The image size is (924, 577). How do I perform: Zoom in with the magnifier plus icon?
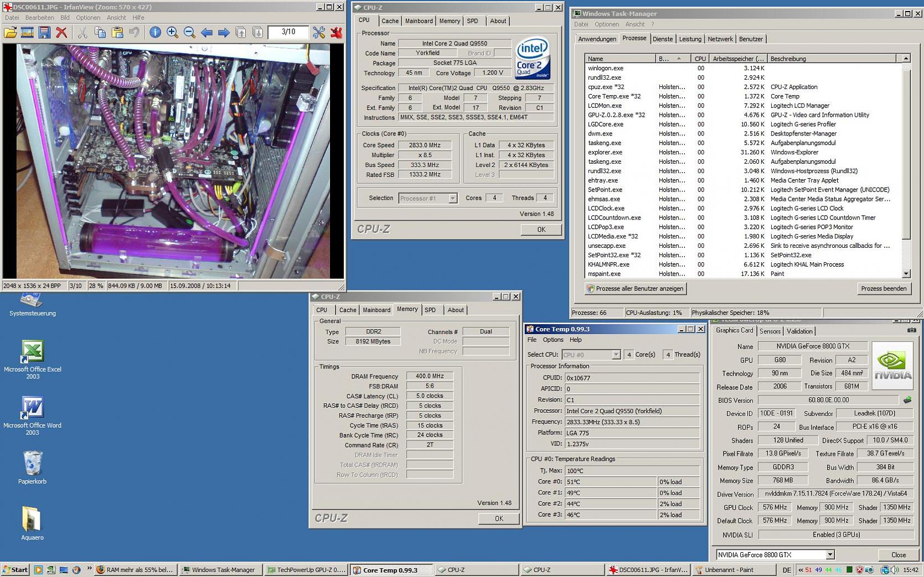point(172,33)
